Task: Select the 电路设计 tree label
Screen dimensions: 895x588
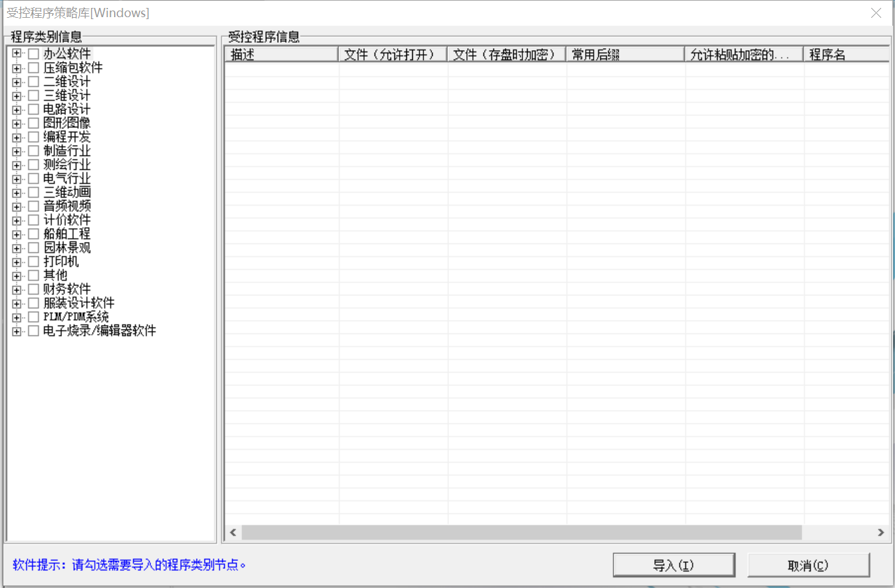Action: click(x=67, y=109)
